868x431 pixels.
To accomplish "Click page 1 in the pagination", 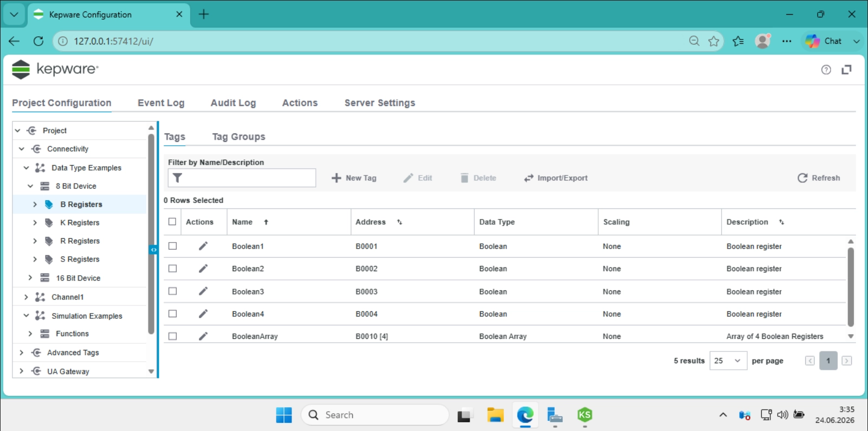I will 828,361.
